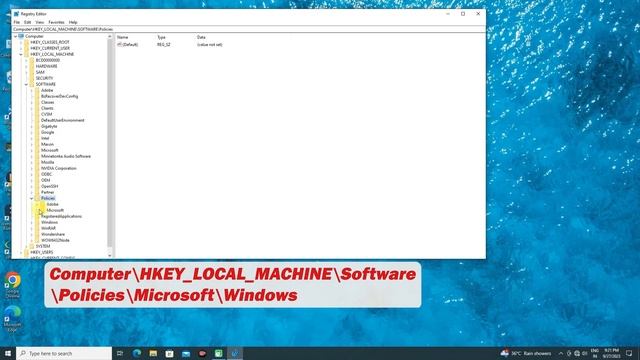Select the (Default) value row

pos(170,44)
